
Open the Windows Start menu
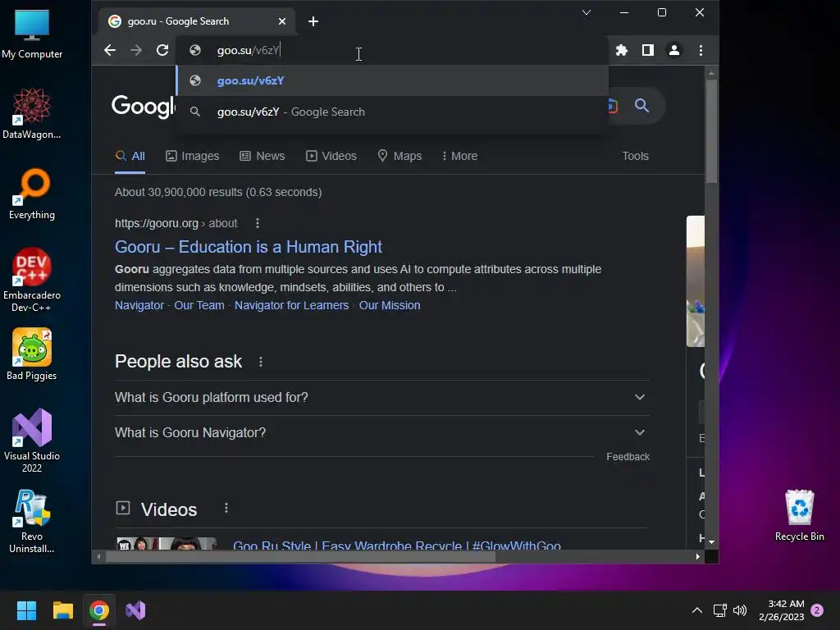pyautogui.click(x=26, y=610)
